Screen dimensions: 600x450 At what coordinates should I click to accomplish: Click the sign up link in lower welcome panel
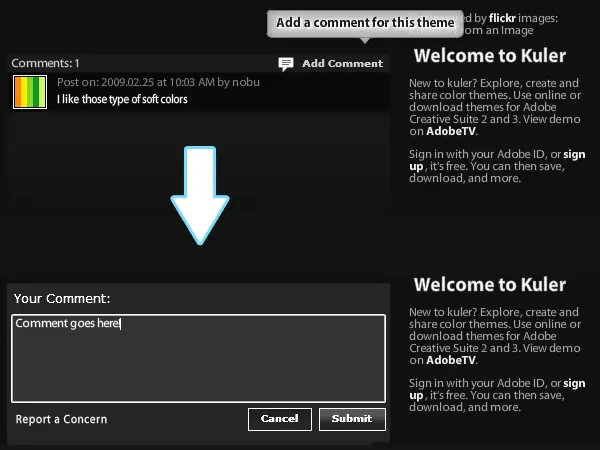pos(574,383)
